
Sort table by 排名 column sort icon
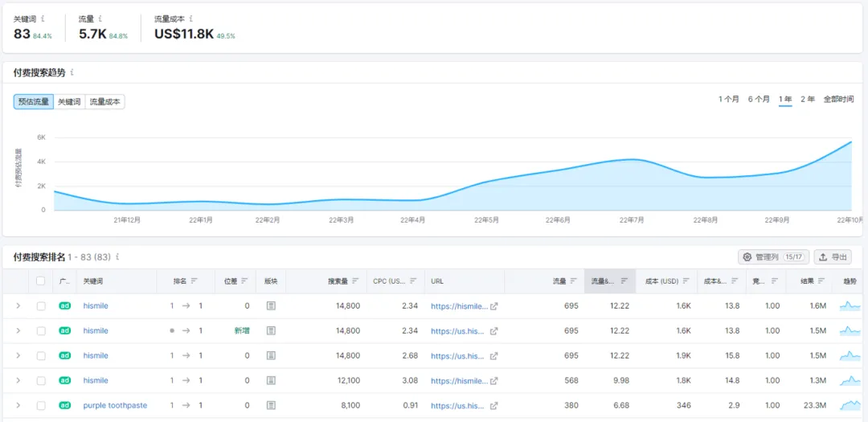194,281
